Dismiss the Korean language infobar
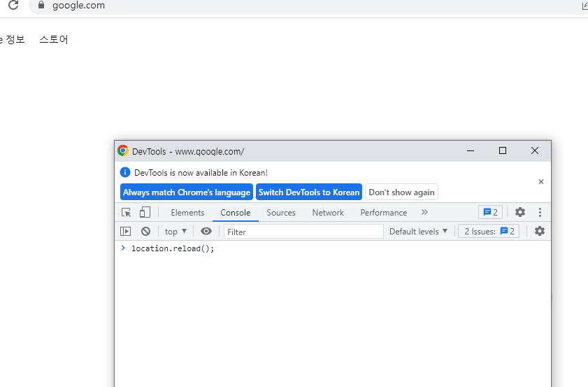Viewport: 588px width, 387px height. [540, 182]
